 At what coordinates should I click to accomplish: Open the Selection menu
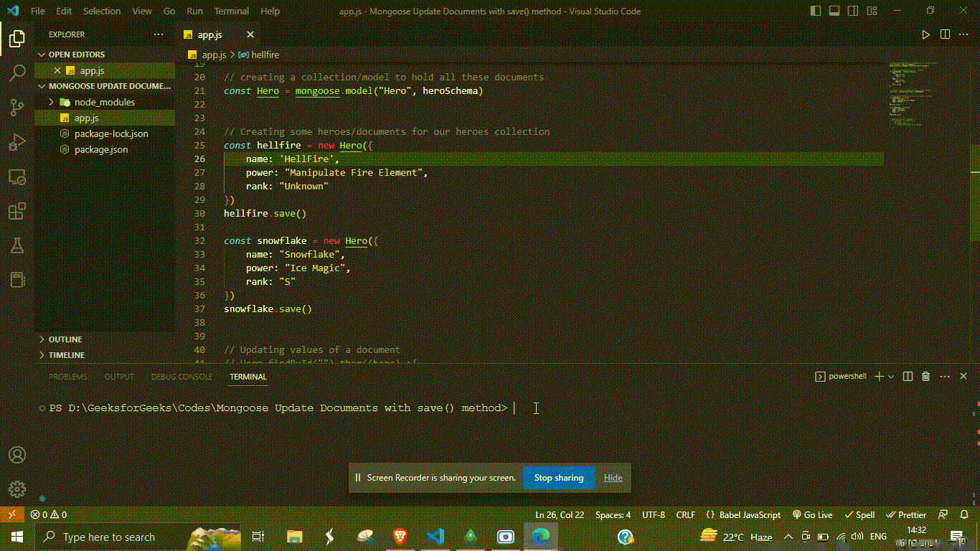[x=102, y=11]
